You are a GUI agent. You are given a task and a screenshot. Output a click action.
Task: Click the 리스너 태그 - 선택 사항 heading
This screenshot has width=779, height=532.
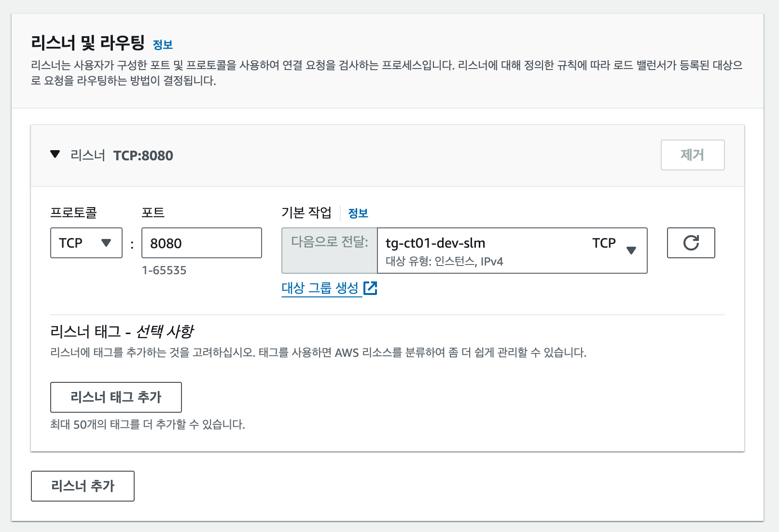[122, 332]
